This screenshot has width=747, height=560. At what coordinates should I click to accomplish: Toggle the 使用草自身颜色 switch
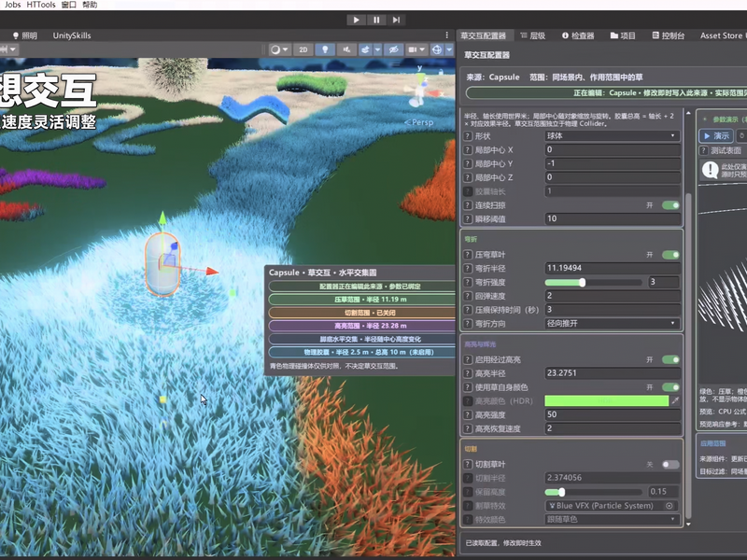[670, 387]
